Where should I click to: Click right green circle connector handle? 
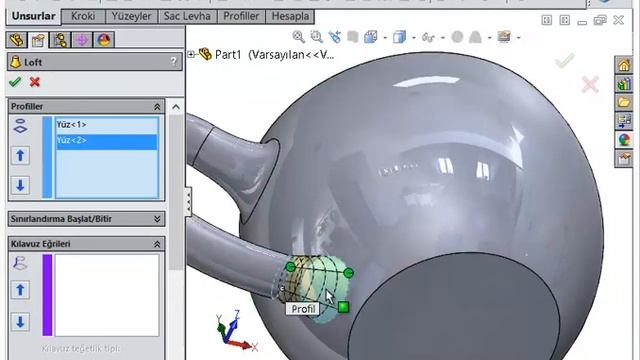pos(348,273)
